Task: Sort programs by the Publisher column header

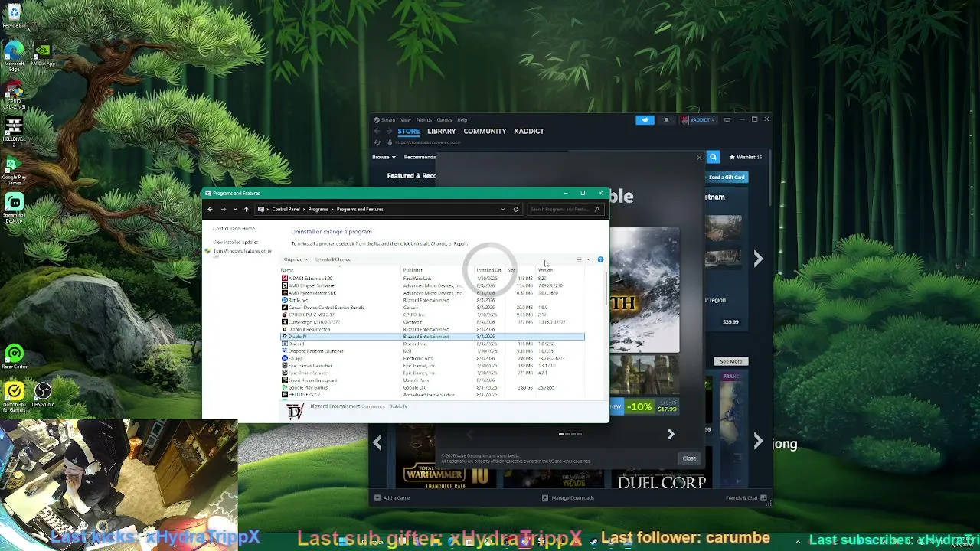Action: tap(439, 270)
